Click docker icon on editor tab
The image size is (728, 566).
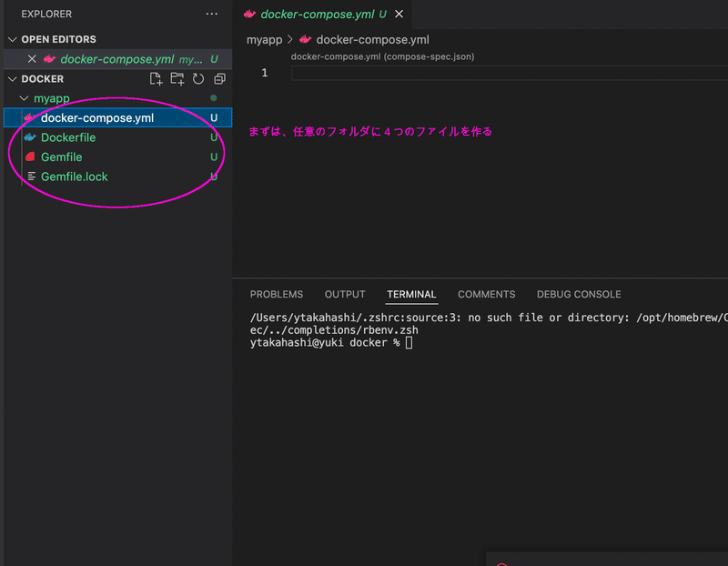point(249,14)
